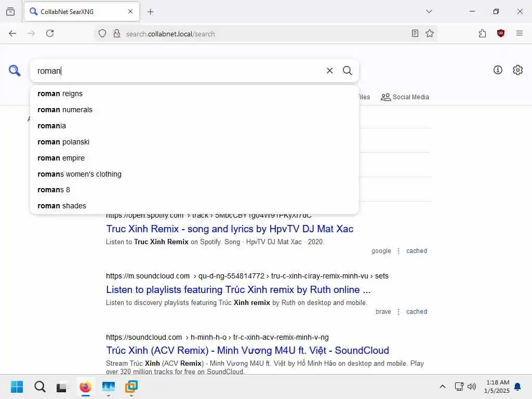Open the Firefox application menu
This screenshot has width=532, height=399.
[x=519, y=33]
